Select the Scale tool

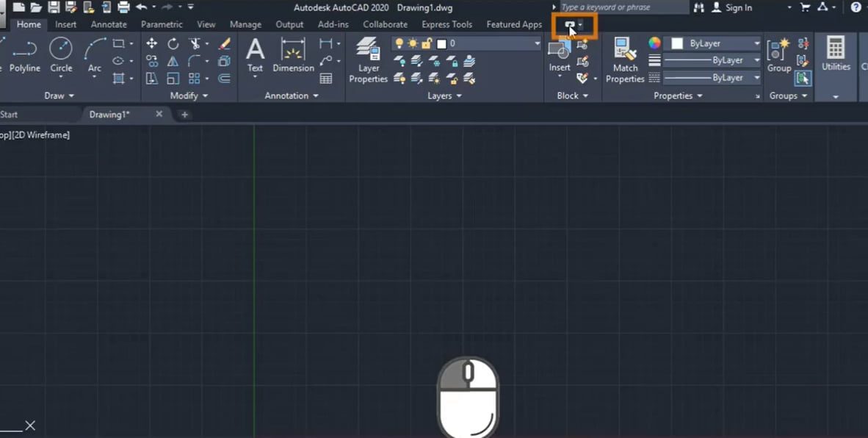173,78
